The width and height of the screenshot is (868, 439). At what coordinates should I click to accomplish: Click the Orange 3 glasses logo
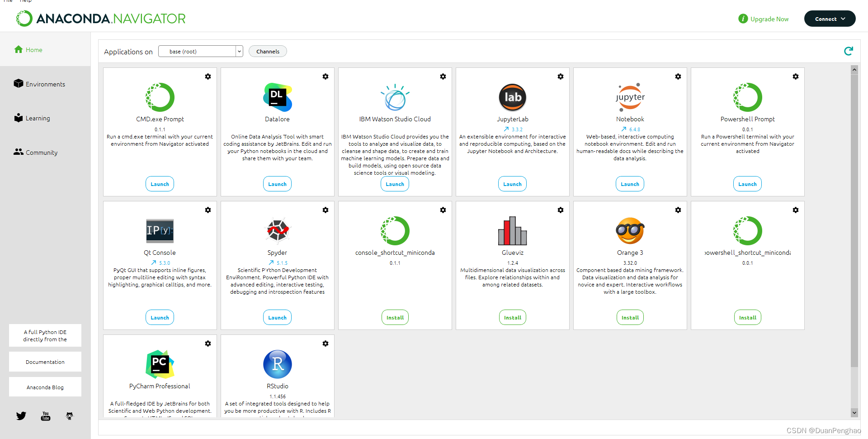(630, 231)
